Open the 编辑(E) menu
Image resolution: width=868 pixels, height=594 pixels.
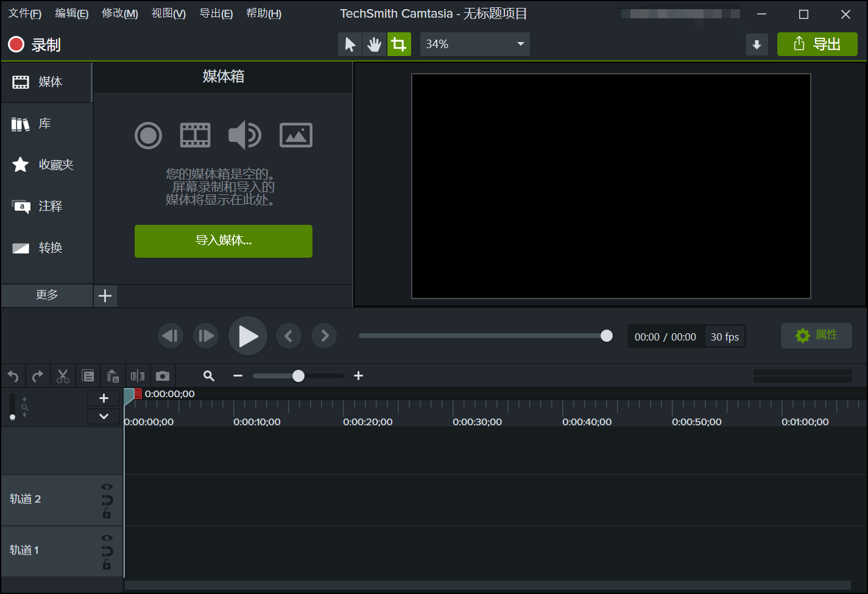[71, 13]
